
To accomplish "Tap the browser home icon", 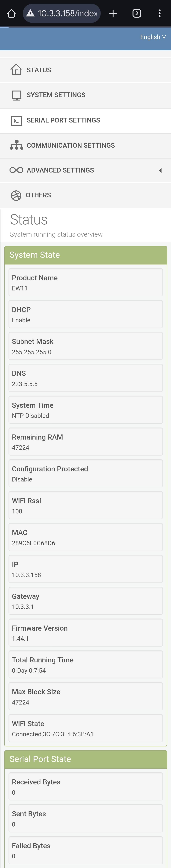I will tap(11, 13).
